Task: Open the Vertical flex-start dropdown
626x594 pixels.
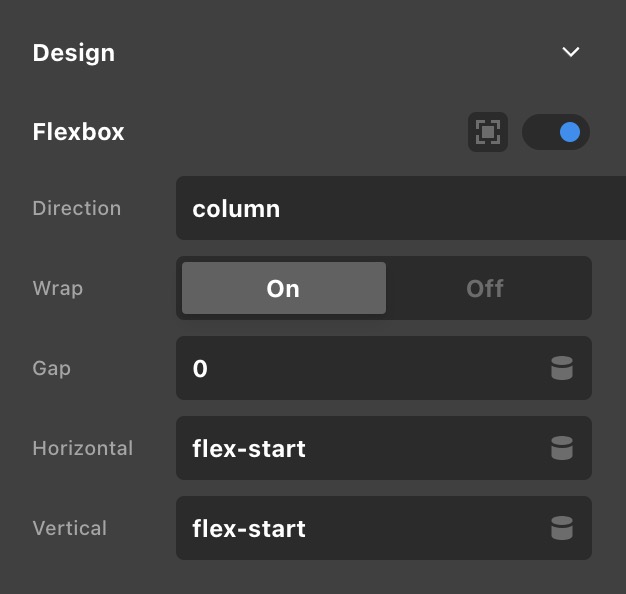Action: (384, 528)
